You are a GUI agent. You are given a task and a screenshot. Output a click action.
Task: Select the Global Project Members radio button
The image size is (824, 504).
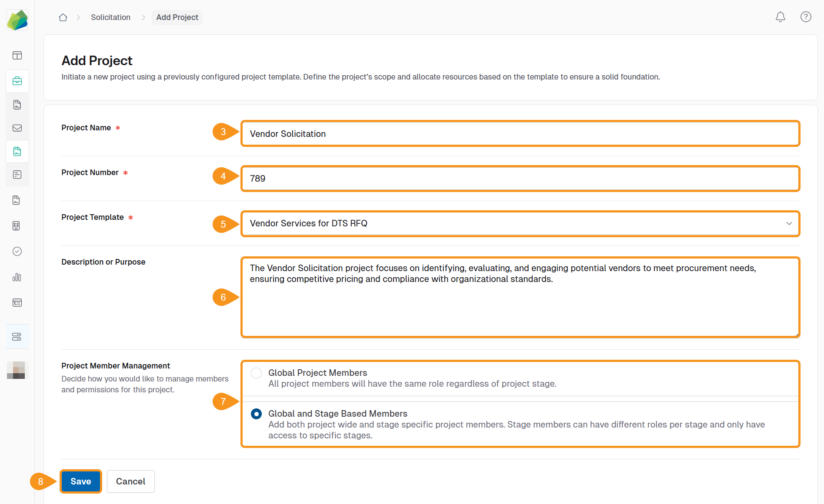click(256, 373)
